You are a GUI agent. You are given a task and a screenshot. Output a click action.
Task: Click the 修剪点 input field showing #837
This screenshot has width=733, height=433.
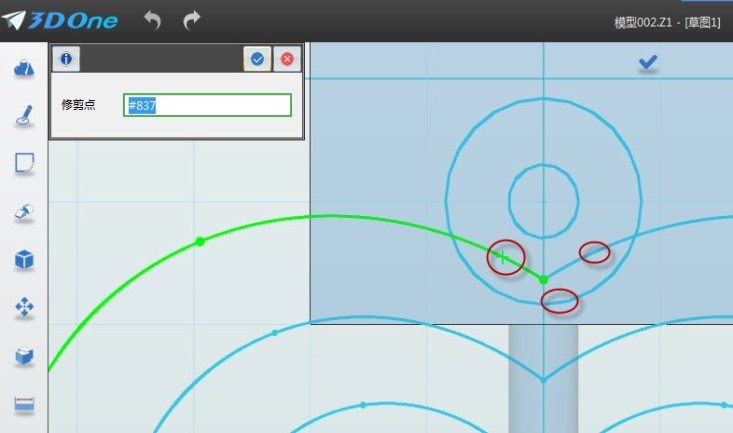click(207, 105)
